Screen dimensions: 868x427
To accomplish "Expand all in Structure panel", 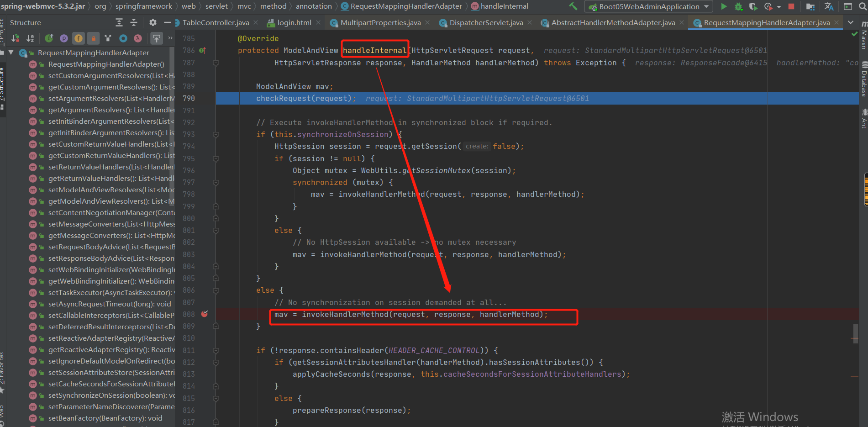I will pyautogui.click(x=119, y=22).
